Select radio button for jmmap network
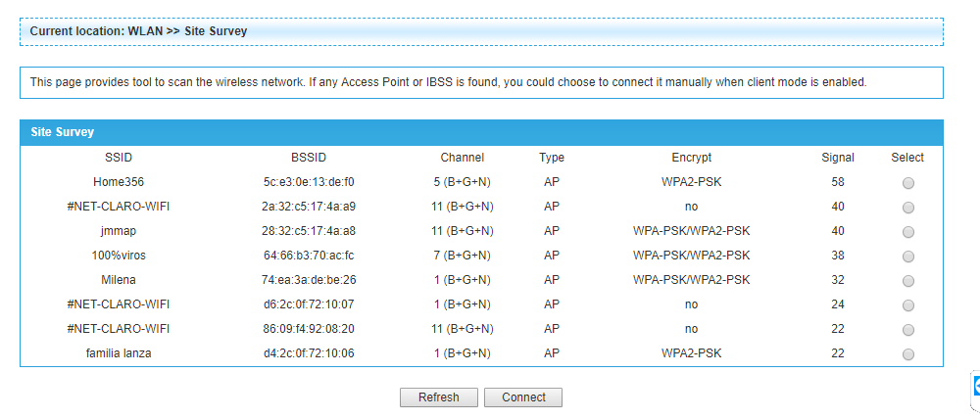Screen dimensions: 980x420 tap(907, 231)
